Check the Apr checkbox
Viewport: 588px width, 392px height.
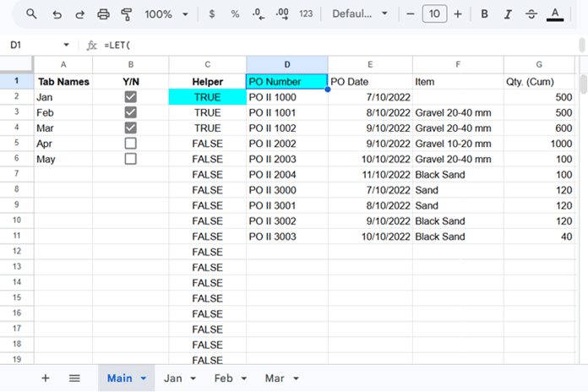coord(130,144)
